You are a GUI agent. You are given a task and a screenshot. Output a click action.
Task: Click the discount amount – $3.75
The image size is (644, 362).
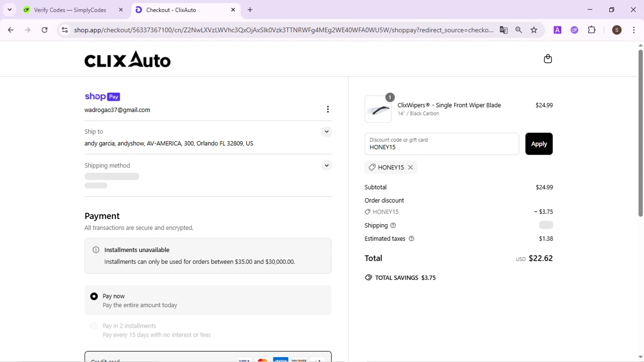tap(544, 212)
